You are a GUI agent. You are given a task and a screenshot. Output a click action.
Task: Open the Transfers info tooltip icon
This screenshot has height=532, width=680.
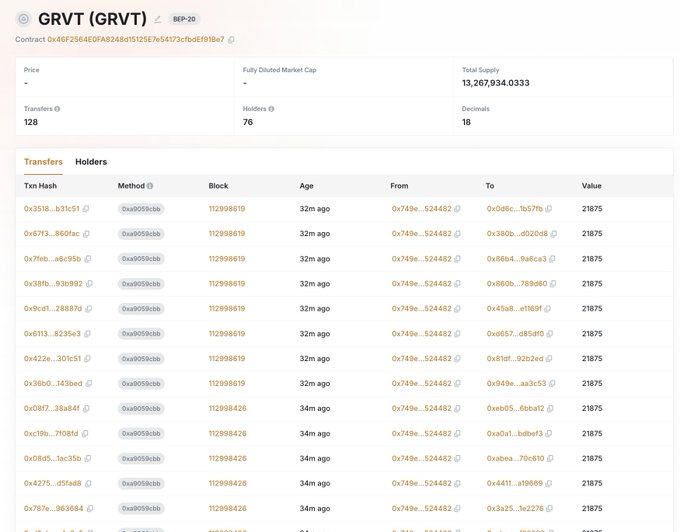[x=57, y=109]
